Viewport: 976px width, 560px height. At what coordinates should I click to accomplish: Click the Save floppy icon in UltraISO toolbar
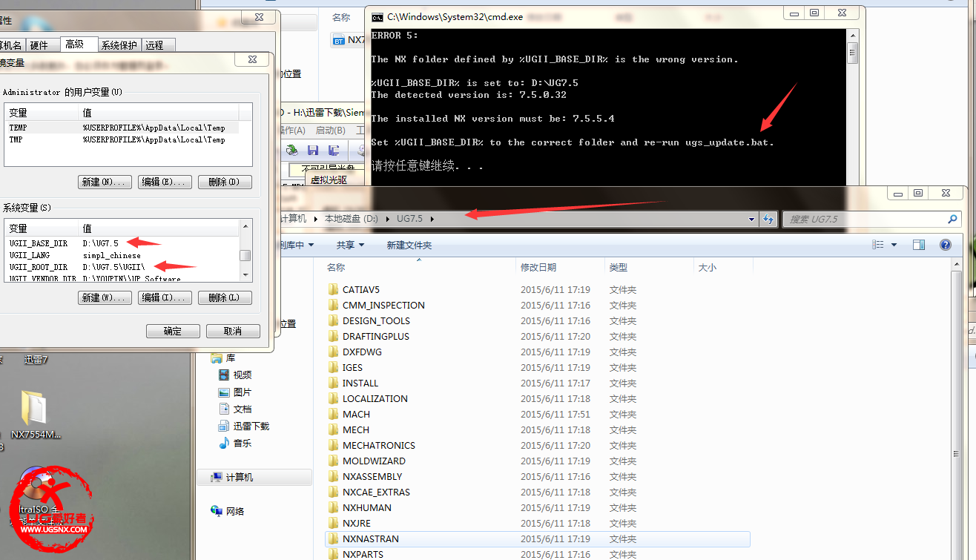pyautogui.click(x=313, y=150)
